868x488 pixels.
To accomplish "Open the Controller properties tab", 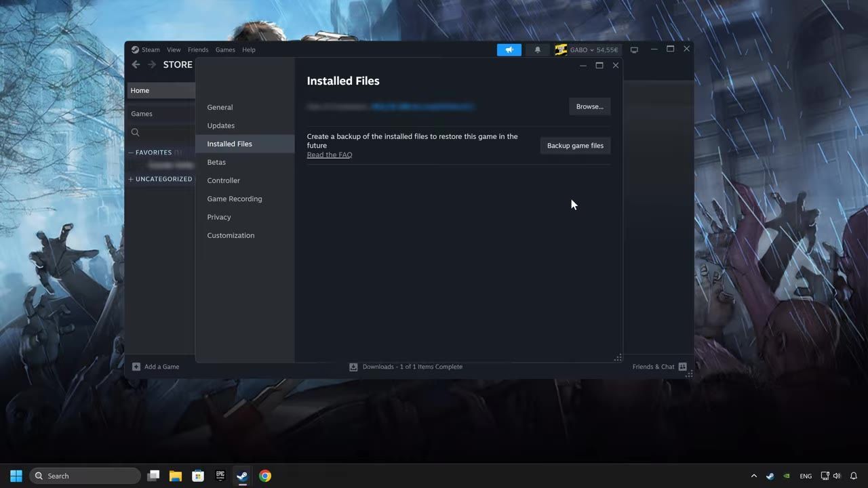I will [x=245, y=180].
